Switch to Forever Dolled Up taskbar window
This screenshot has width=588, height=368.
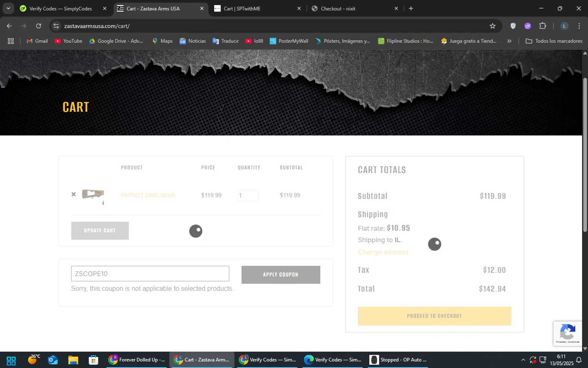coord(137,360)
